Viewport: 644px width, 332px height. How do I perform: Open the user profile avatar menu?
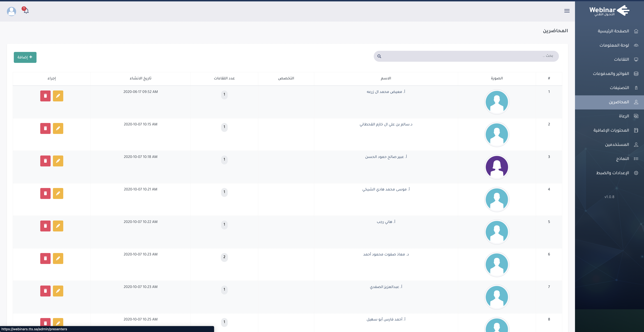pos(11,11)
